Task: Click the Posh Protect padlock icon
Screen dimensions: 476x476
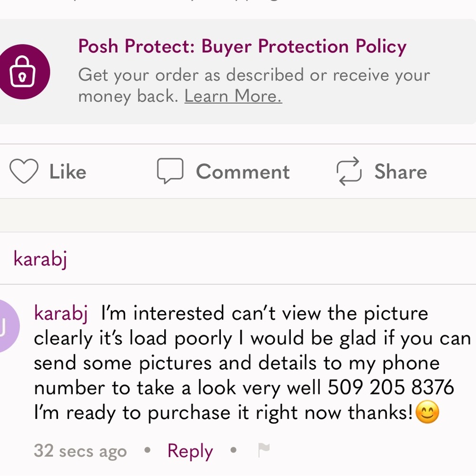Action: pyautogui.click(x=25, y=70)
